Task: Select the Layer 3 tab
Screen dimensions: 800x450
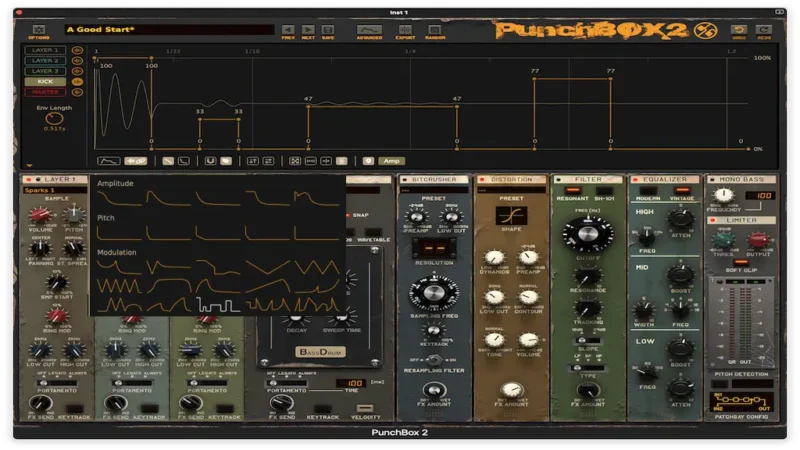Action: pyautogui.click(x=45, y=71)
